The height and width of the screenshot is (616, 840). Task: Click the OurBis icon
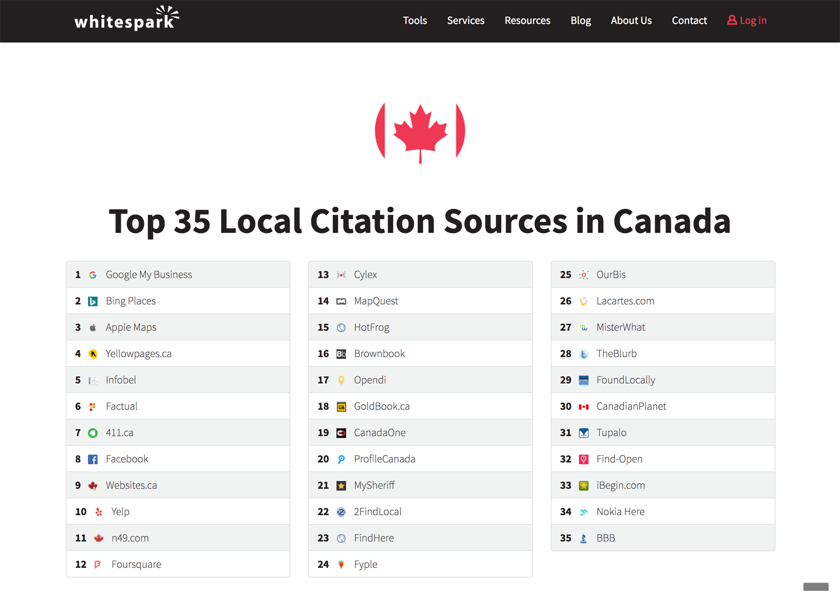[584, 275]
